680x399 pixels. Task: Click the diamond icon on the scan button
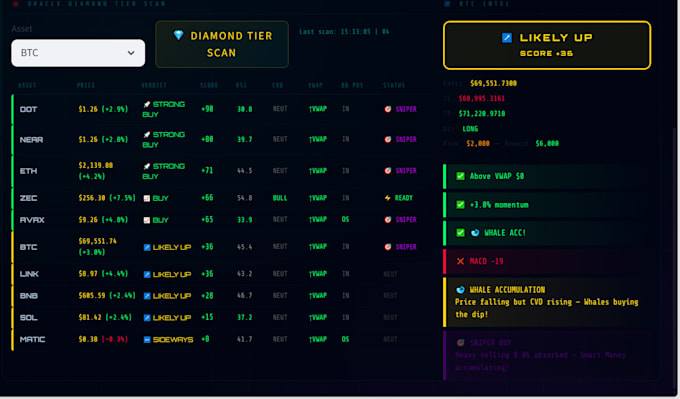tap(178, 35)
